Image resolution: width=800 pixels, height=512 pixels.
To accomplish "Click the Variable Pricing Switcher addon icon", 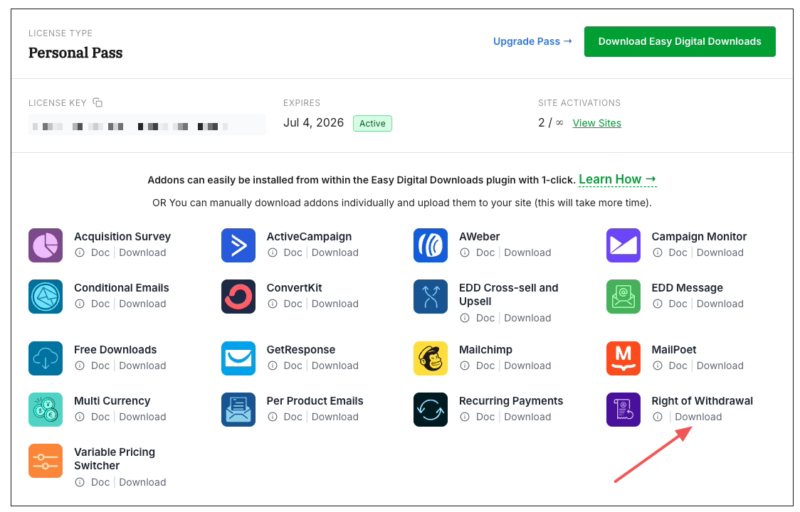I will pos(45,461).
